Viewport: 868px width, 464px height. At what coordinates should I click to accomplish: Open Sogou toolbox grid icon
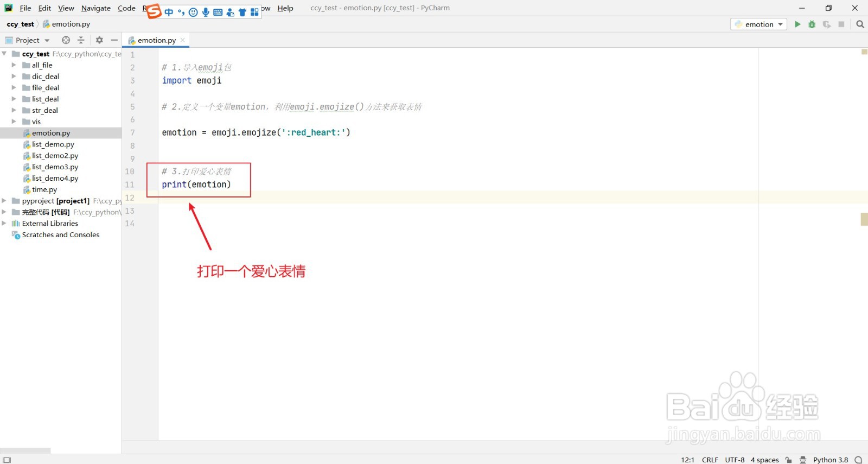click(254, 12)
